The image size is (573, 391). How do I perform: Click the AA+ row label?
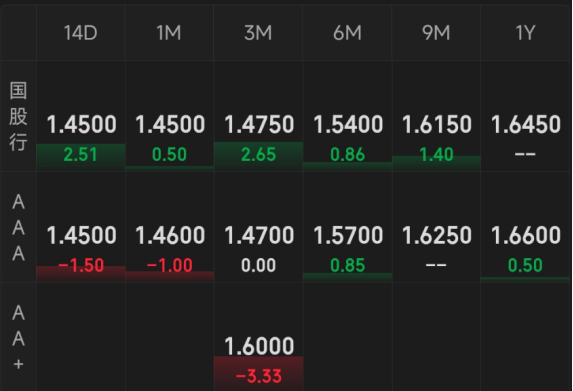(x=18, y=338)
